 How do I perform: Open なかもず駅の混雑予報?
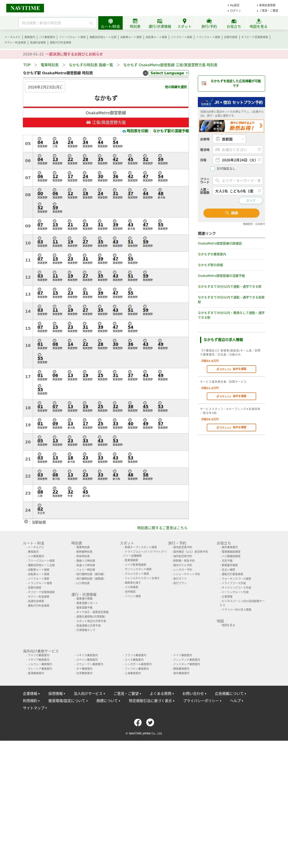pyautogui.click(x=171, y=131)
